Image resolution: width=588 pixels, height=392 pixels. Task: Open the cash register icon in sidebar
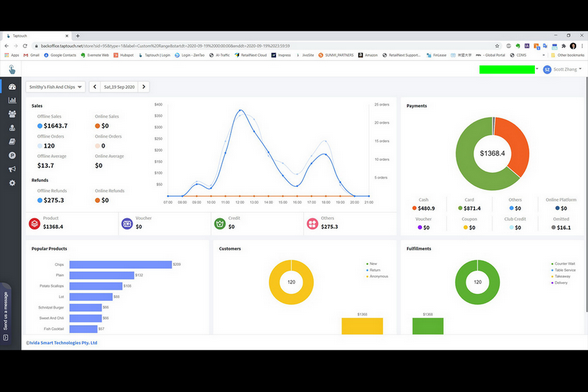click(x=12, y=141)
